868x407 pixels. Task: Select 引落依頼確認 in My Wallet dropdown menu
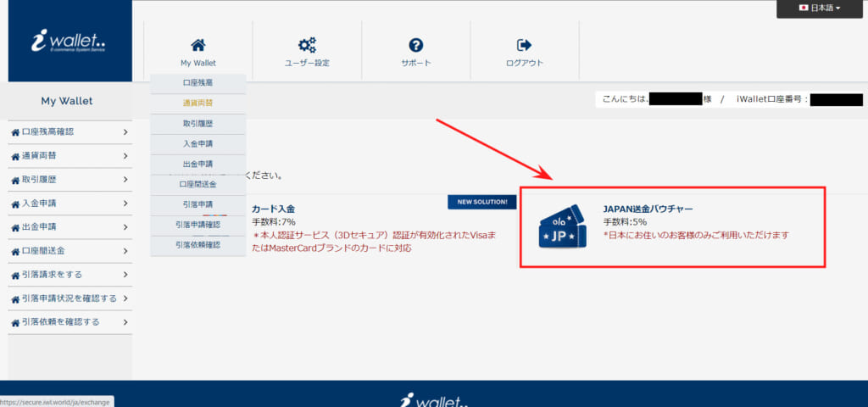point(198,245)
